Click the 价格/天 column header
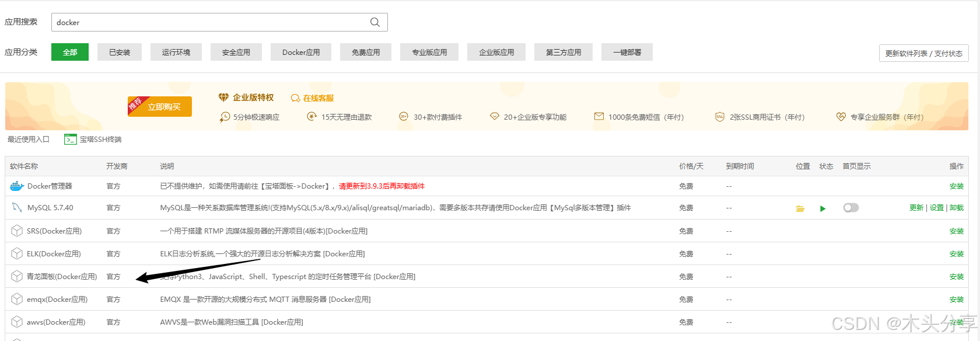 tap(691, 166)
